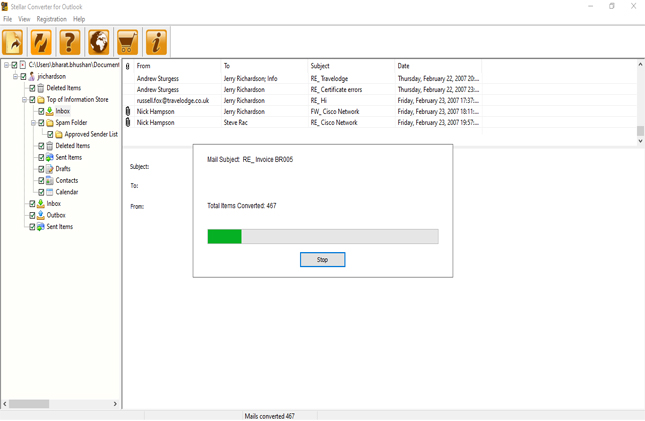This screenshot has height=421, width=645.
Task: Toggle Top of Information Store checkbox
Action: (x=32, y=100)
